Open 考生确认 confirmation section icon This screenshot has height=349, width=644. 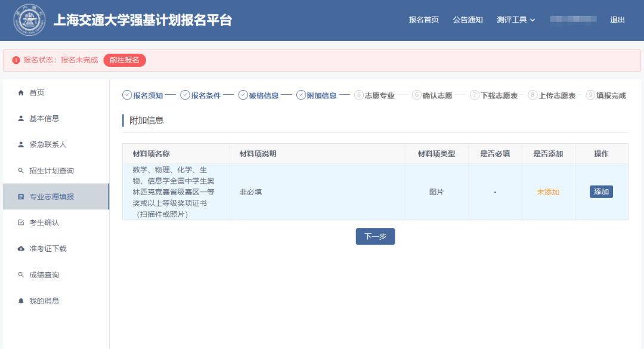[x=21, y=222]
